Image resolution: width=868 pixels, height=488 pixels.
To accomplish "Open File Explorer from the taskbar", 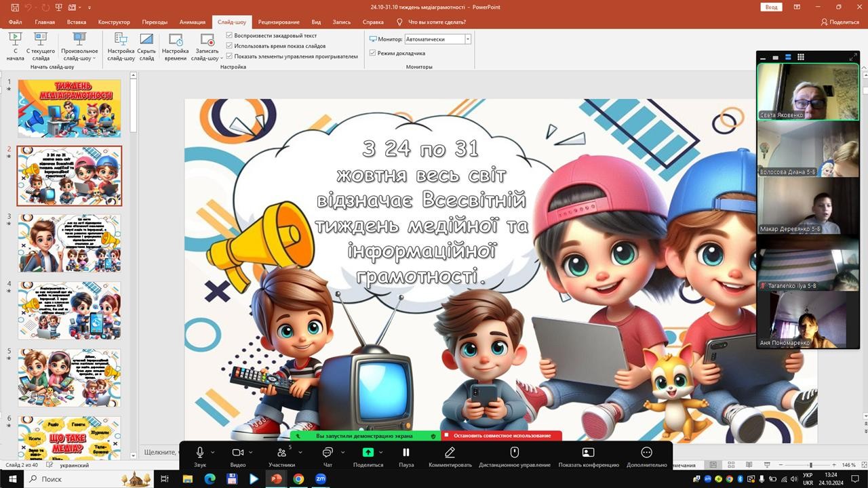I will click(x=188, y=479).
